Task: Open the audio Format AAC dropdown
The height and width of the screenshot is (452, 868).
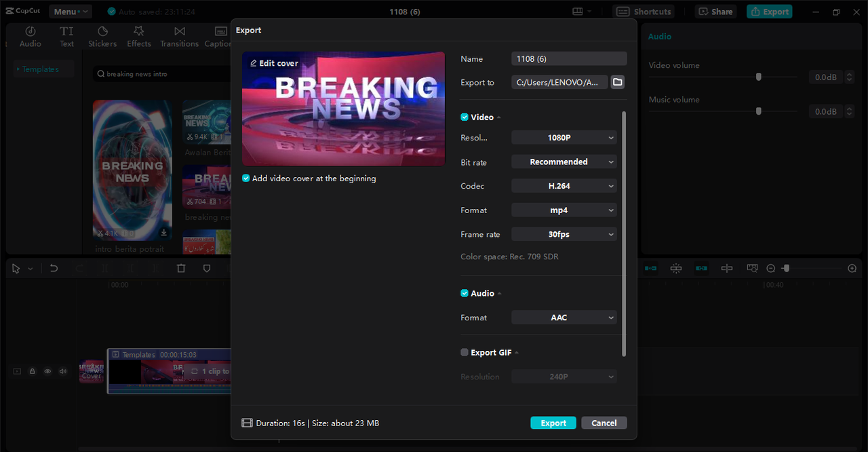Action: [564, 318]
